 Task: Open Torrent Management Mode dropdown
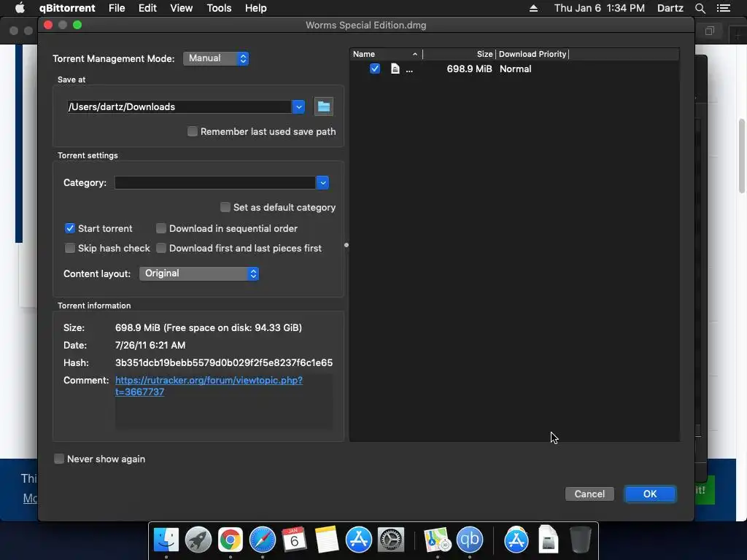[216, 58]
